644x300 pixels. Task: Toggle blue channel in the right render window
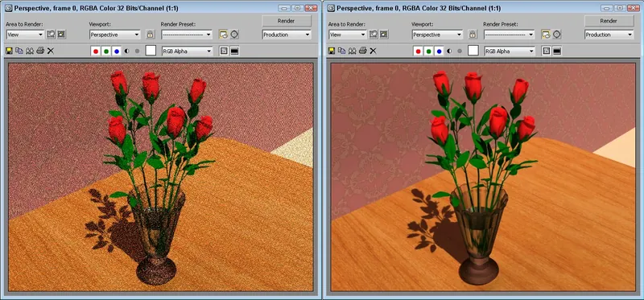[x=439, y=51]
